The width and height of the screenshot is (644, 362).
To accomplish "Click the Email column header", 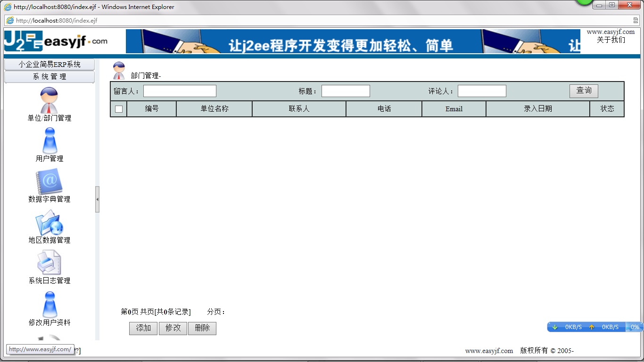I will point(454,109).
